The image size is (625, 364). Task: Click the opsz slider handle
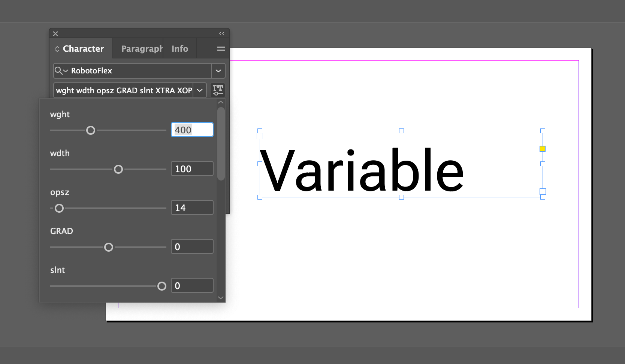point(59,208)
